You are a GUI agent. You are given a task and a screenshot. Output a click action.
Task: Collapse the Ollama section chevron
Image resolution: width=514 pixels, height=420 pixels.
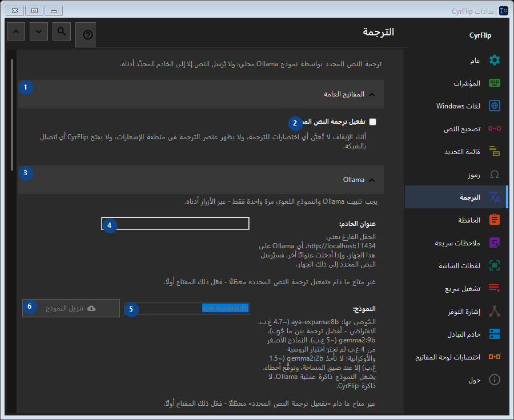pyautogui.click(x=372, y=180)
